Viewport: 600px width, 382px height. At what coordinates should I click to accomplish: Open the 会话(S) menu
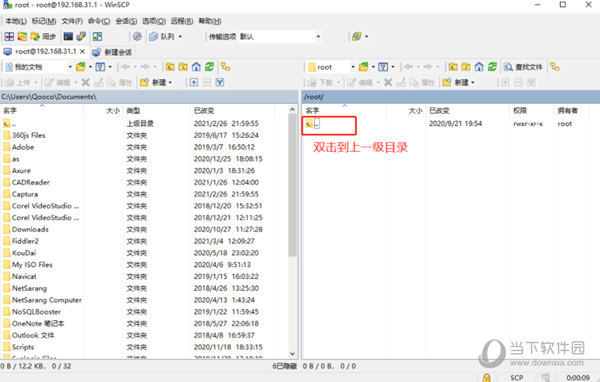(x=126, y=21)
